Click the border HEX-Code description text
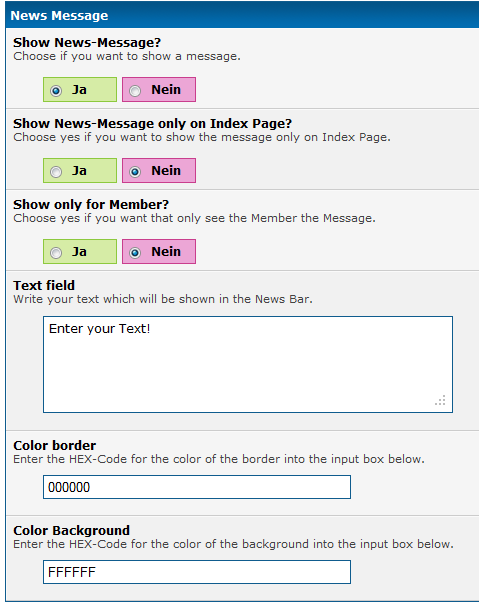479x606 pixels. pyautogui.click(x=219, y=460)
